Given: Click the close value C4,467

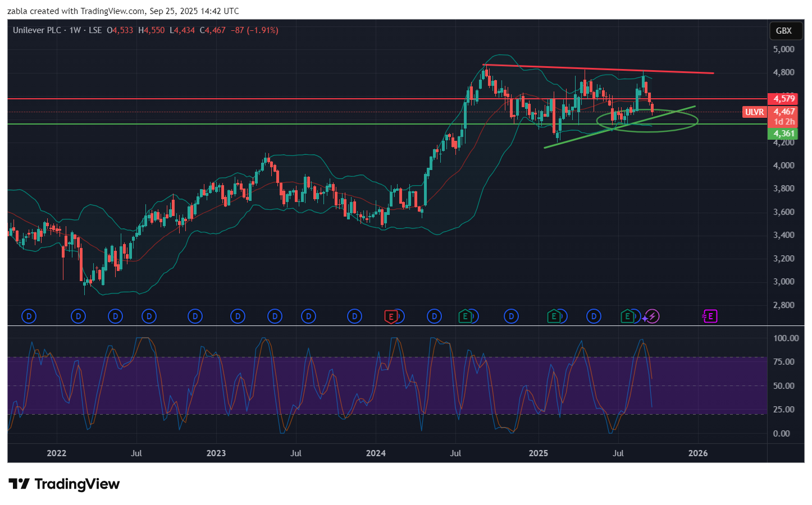Looking at the screenshot, I should tap(213, 30).
